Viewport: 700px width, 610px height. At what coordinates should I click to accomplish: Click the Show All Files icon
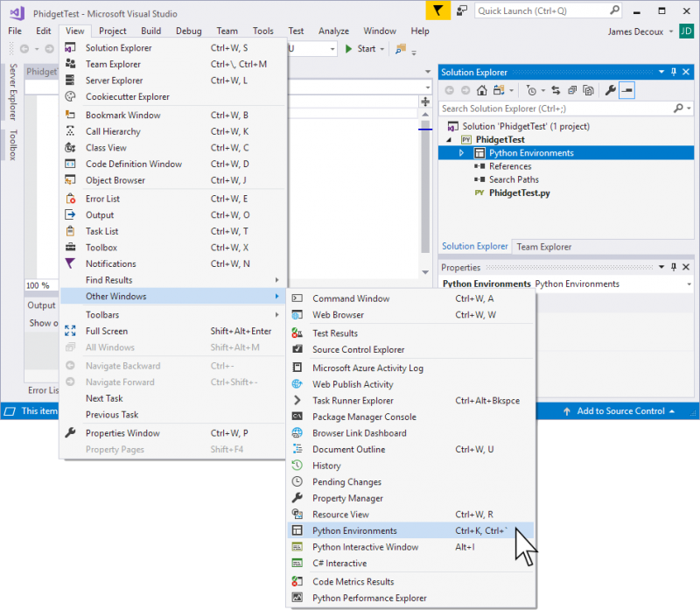point(588,90)
